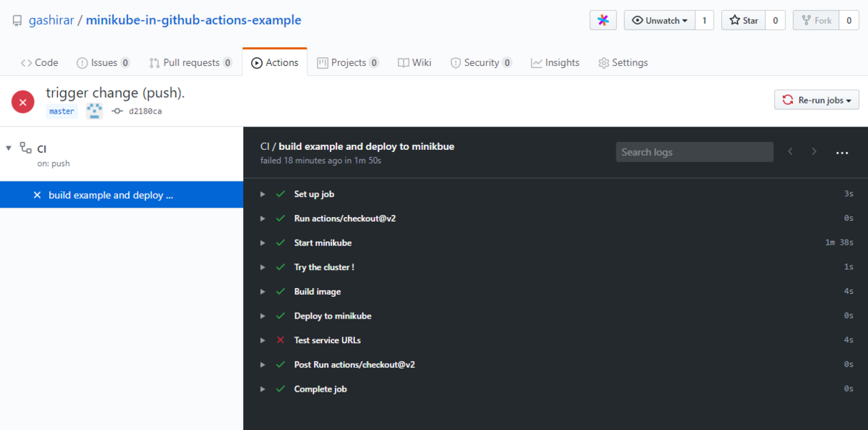Open the Security tab
Screen dimensions: 868x430
click(x=481, y=62)
